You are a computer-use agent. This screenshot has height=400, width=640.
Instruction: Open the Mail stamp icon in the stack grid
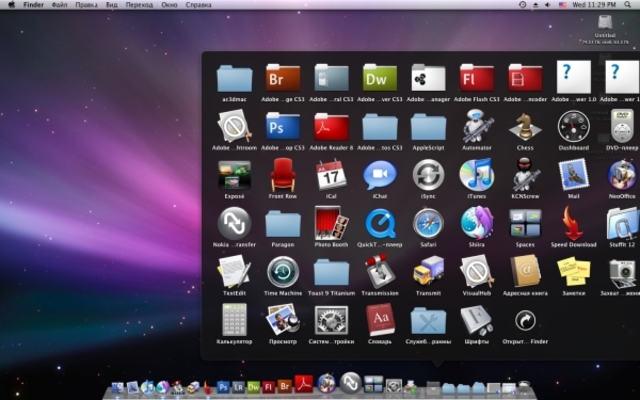click(x=573, y=175)
